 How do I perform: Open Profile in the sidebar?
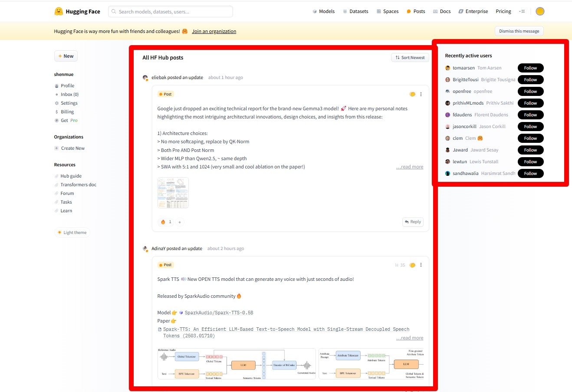64,86
